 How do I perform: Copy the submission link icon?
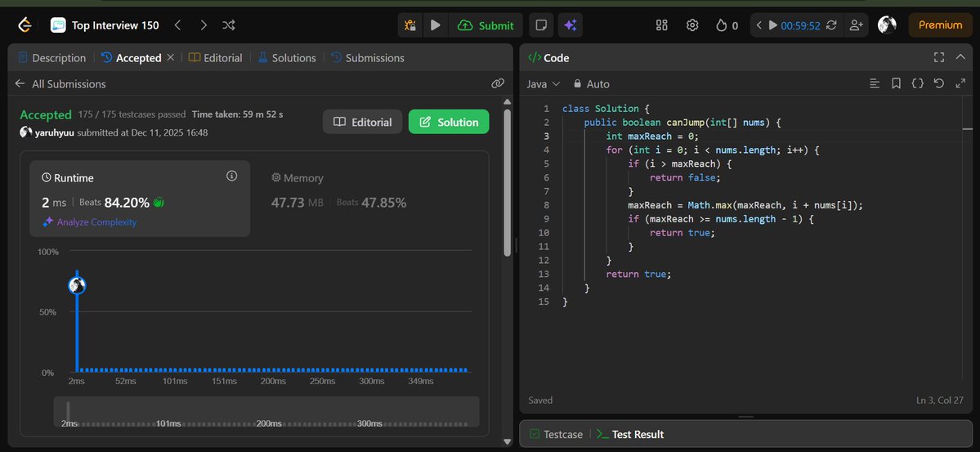click(x=498, y=83)
